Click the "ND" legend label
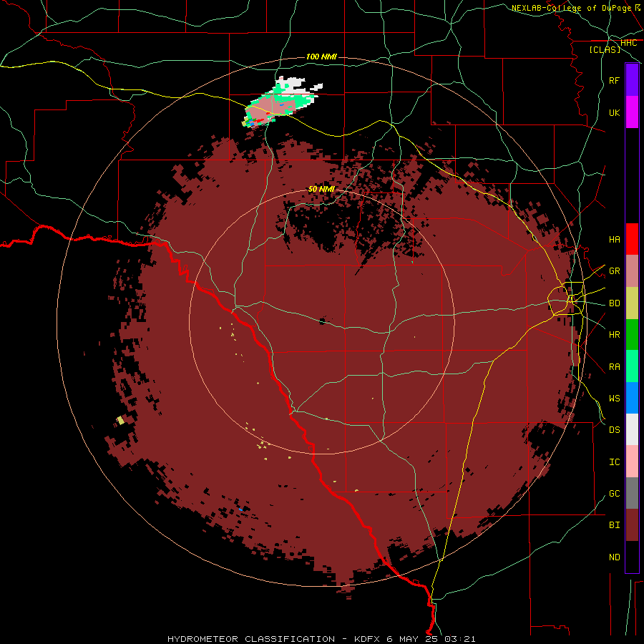 (614, 557)
